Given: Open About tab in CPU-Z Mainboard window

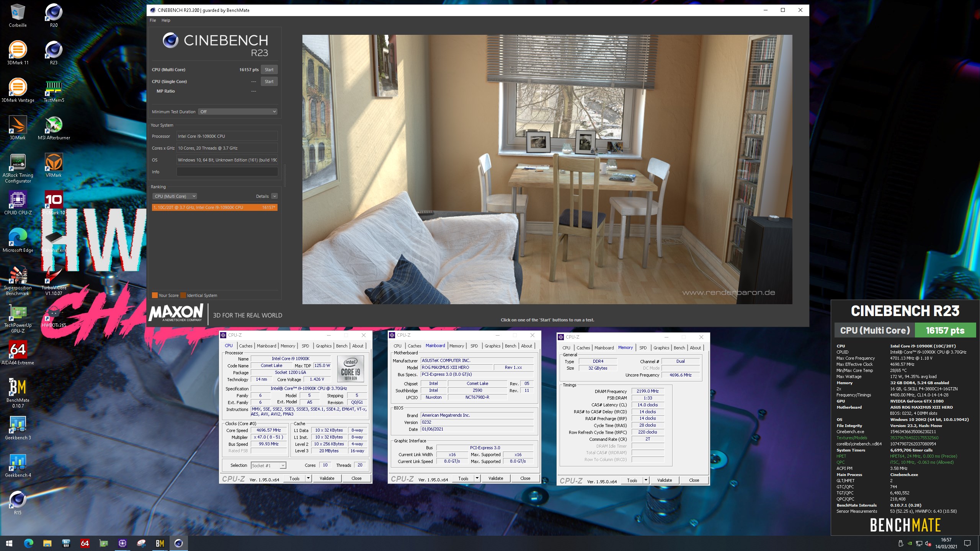Looking at the screenshot, I should coord(527,346).
